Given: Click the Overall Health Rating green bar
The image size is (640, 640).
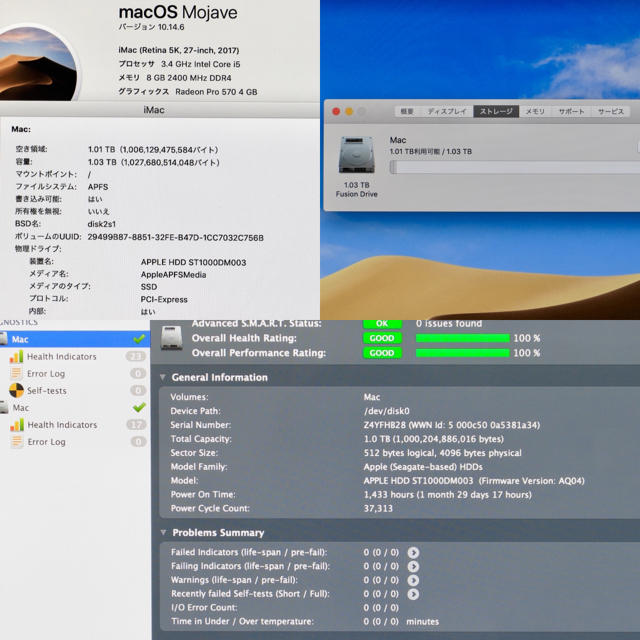Looking at the screenshot, I should click(x=462, y=338).
